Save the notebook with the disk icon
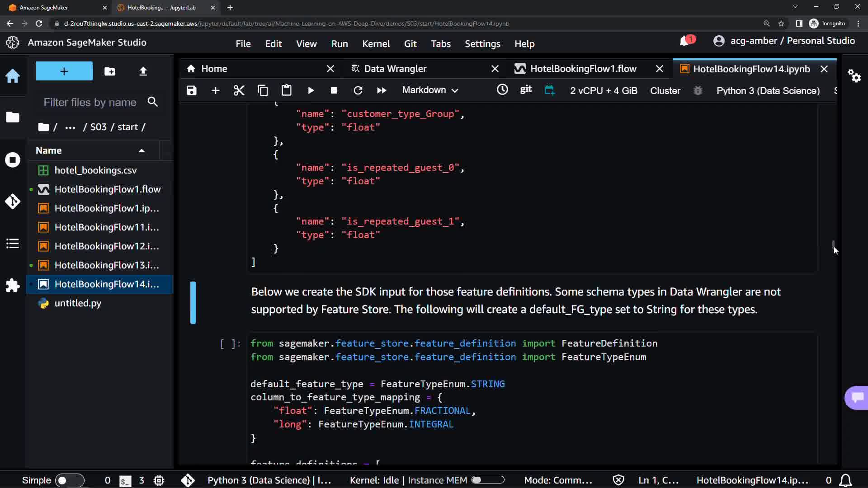Screen dimensions: 868x488 tap(192, 90)
